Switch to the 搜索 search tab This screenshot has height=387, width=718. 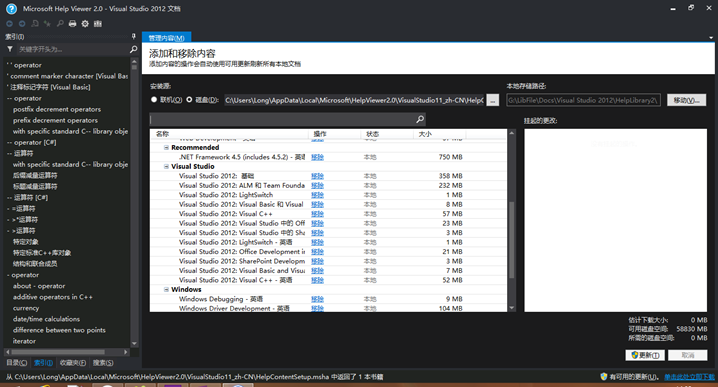pos(103,363)
